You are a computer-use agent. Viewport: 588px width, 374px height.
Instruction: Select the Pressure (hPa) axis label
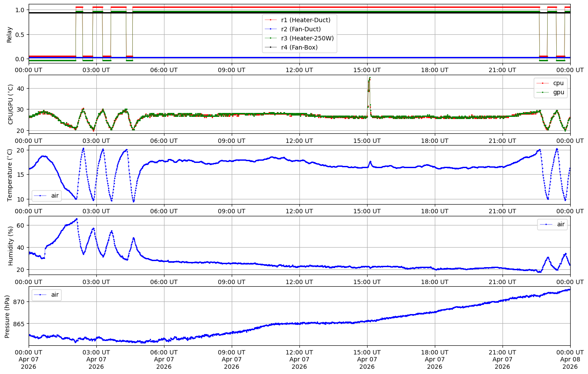pos(7,316)
